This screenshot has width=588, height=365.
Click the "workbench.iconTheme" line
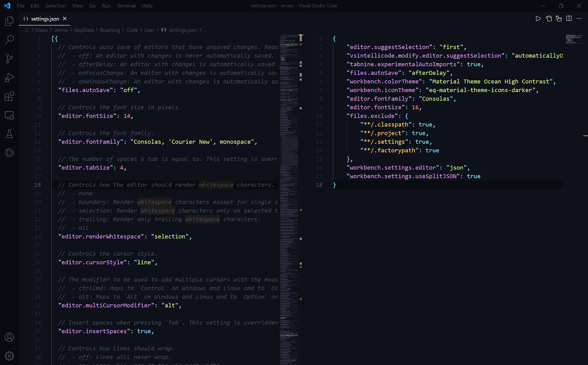coord(442,90)
